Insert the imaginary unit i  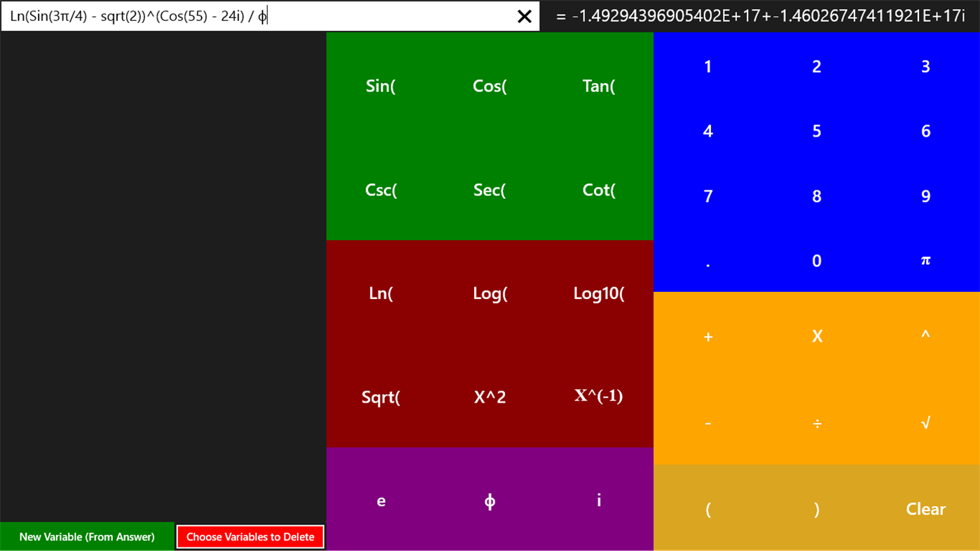click(598, 501)
